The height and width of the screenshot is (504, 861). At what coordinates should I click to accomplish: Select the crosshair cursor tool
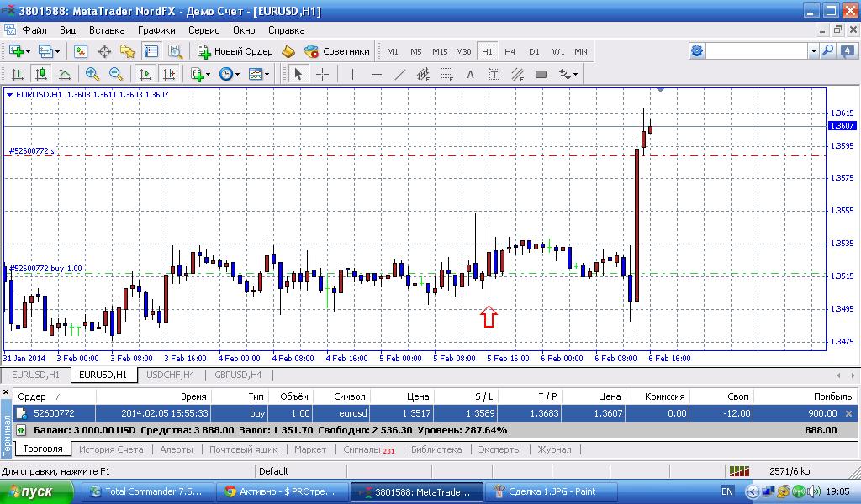(322, 74)
